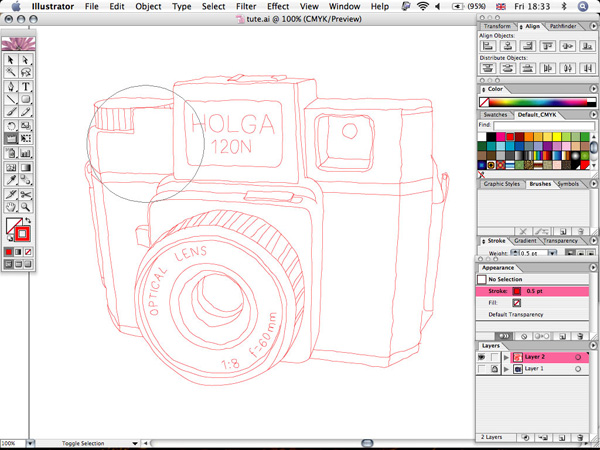
Task: Select the Magic Wand tool
Action: (11, 72)
